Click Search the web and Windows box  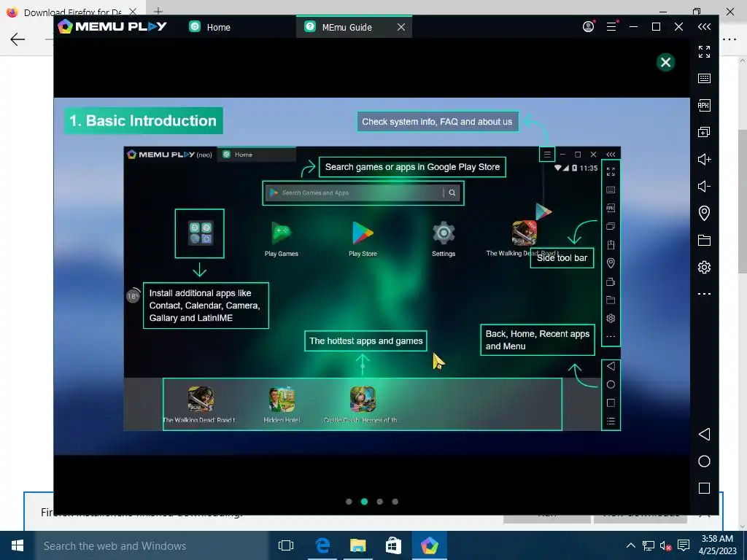[x=152, y=545]
